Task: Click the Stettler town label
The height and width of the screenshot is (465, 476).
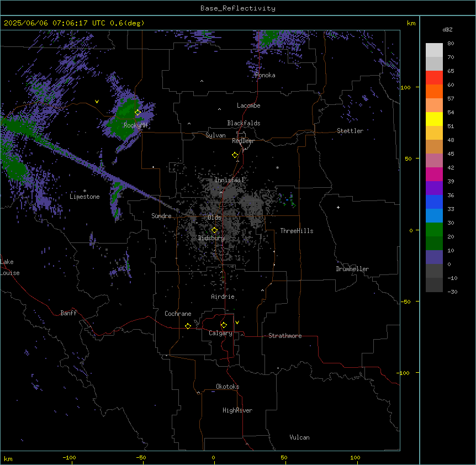Action: pos(350,131)
